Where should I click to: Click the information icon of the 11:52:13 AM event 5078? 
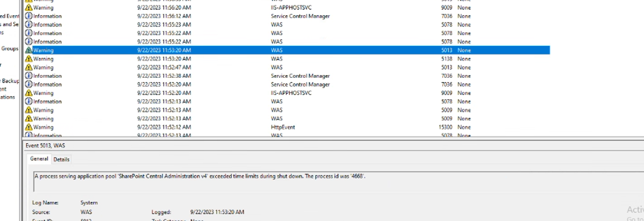28,101
